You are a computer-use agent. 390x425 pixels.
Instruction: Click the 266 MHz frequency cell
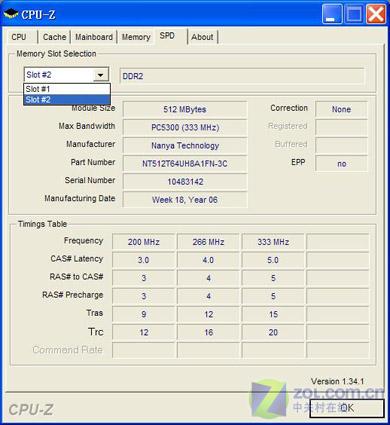coord(208,242)
